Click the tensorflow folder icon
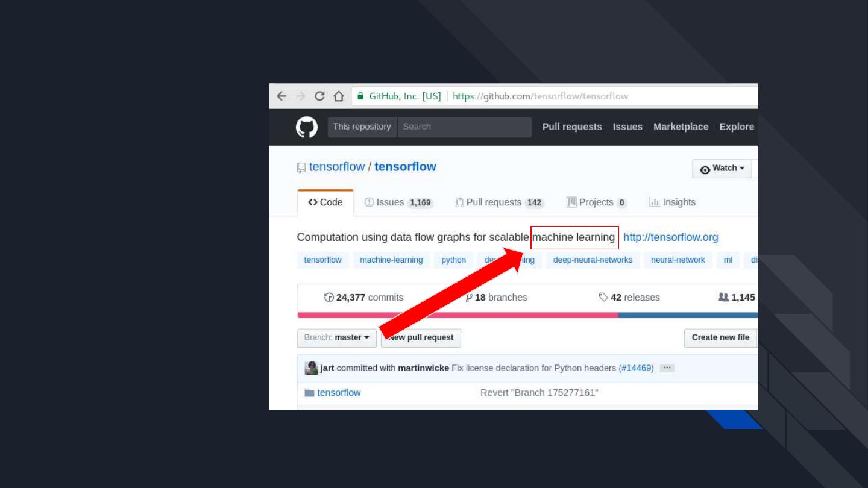 click(x=309, y=393)
